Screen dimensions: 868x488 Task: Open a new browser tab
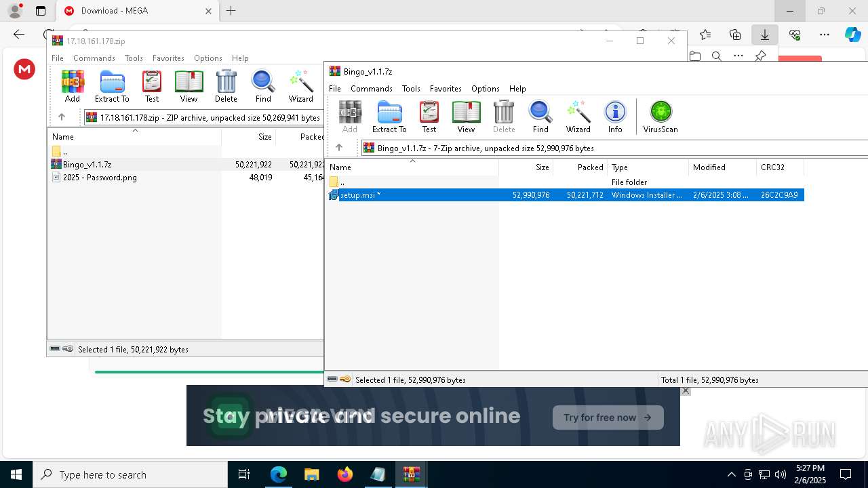[231, 11]
